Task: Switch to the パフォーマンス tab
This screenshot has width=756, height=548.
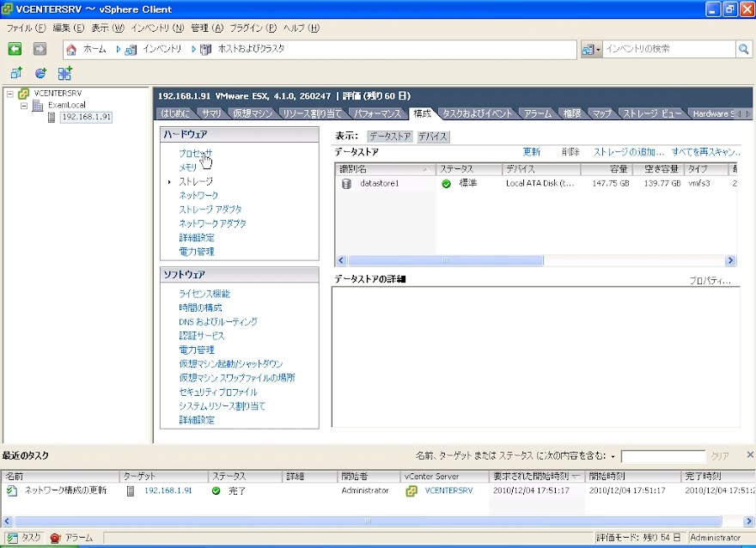Action: (x=377, y=113)
